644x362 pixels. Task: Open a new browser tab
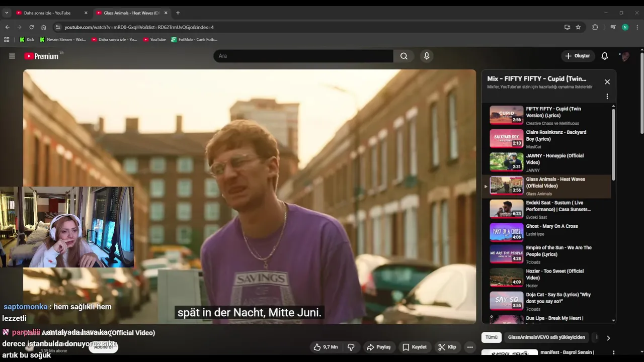click(x=178, y=13)
